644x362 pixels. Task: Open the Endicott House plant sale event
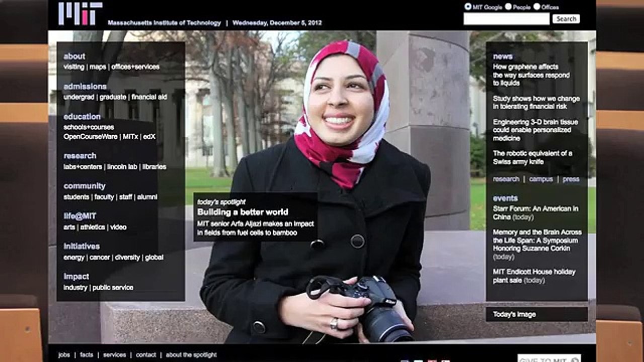coord(534,276)
